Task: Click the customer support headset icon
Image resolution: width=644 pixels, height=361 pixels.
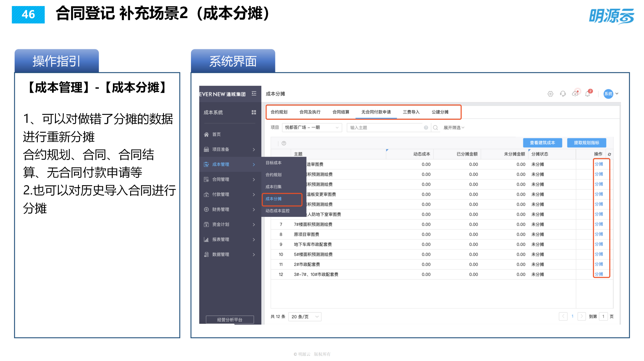Action: [563, 94]
